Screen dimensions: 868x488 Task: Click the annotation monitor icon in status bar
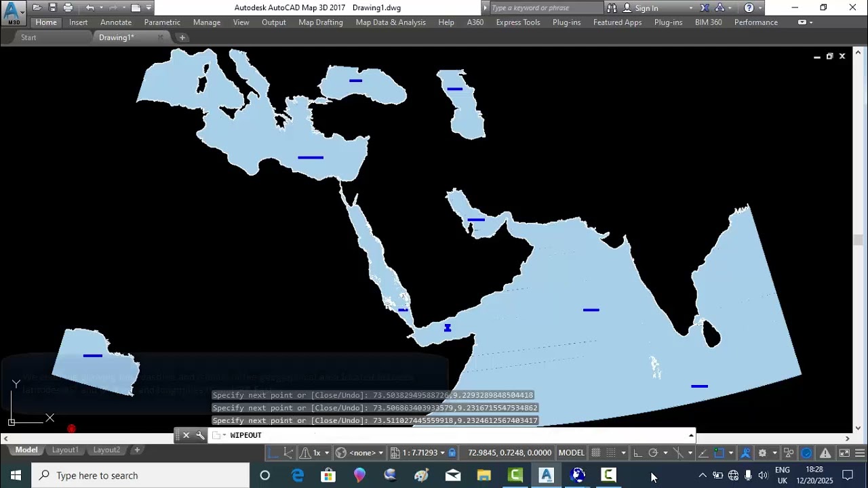tap(789, 453)
